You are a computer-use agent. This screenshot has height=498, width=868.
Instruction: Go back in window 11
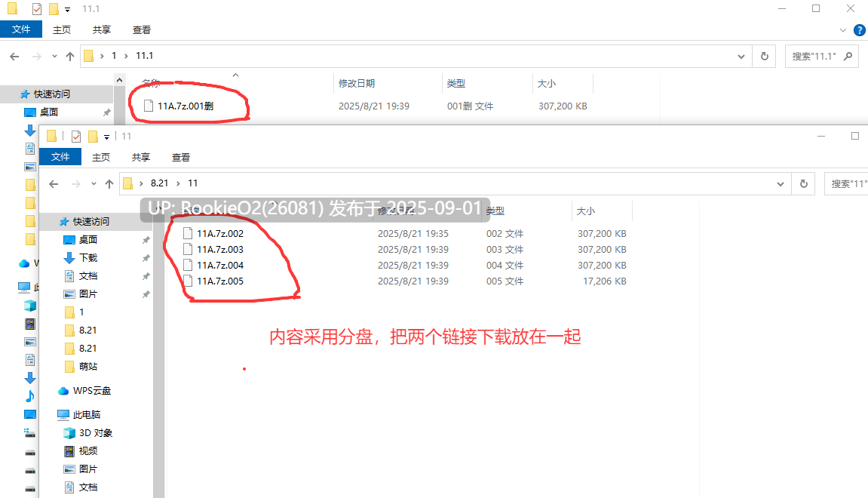54,184
